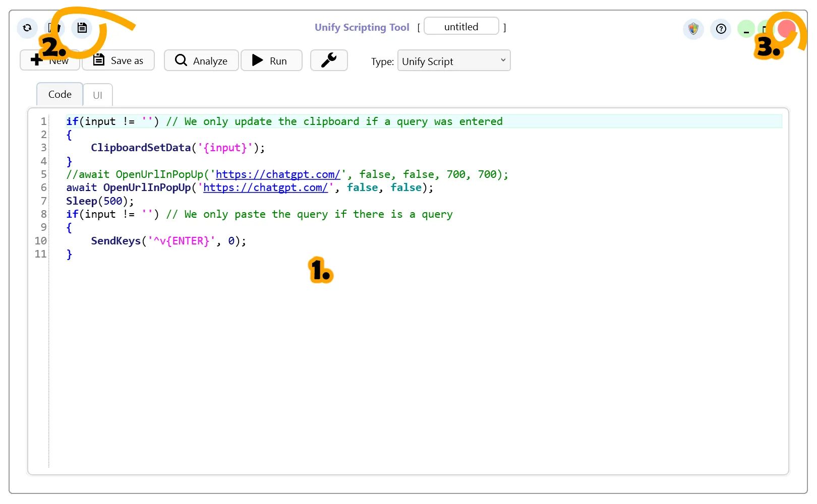The width and height of the screenshot is (817, 504).
Task: Close the window with the red circle
Action: pyautogui.click(x=786, y=29)
